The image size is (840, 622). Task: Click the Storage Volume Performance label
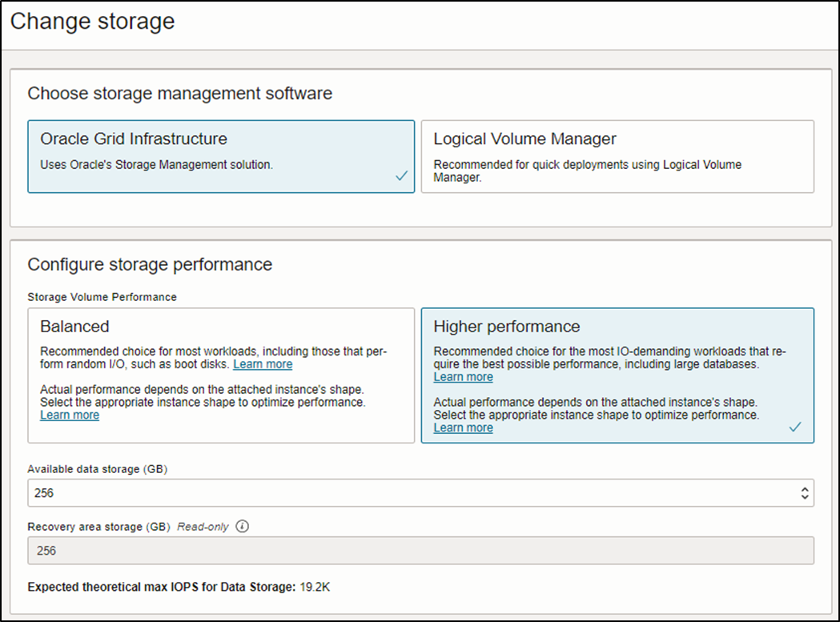coord(102,297)
